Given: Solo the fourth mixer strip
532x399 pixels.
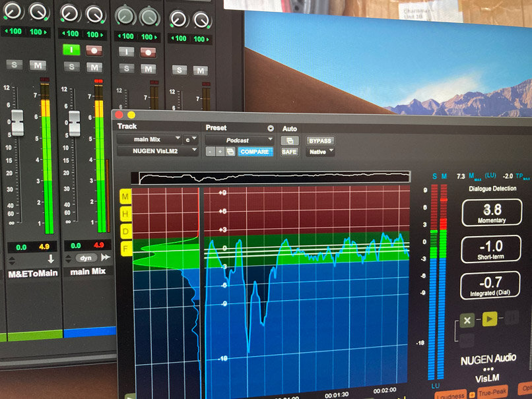Looking at the screenshot, I should click(179, 70).
